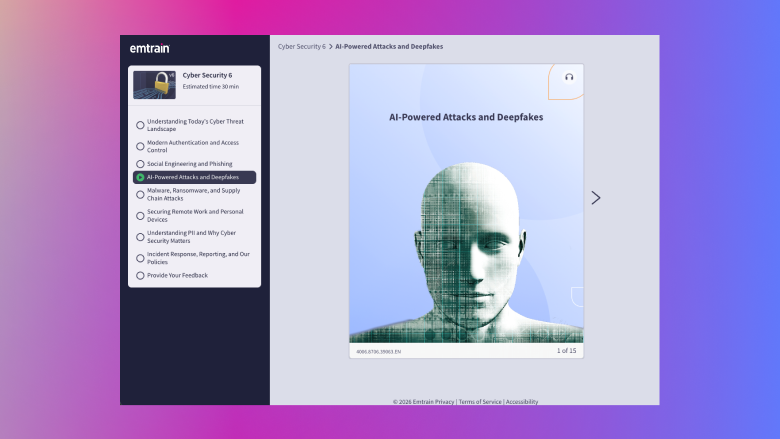The image size is (780, 439).
Task: Open Provide Your Feedback item
Action: [x=177, y=275]
